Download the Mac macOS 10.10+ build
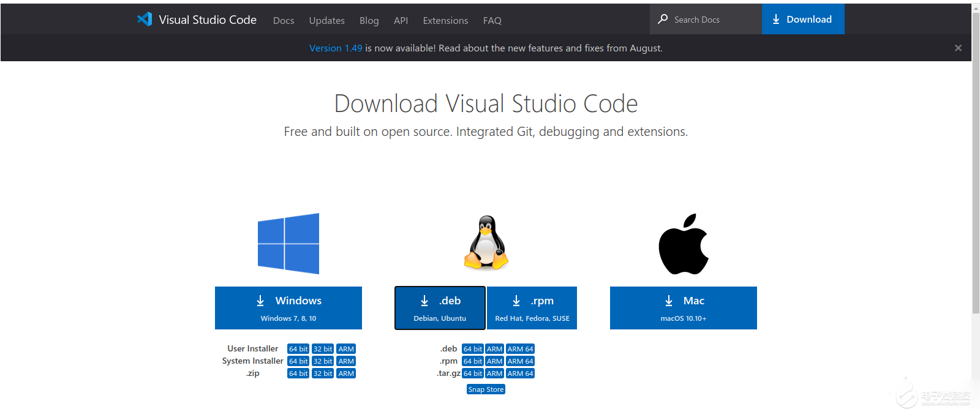The height and width of the screenshot is (409, 980). point(684,308)
